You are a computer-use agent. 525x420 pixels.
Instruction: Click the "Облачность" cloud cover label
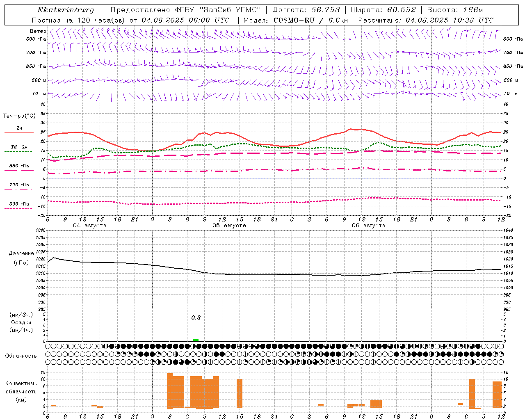pos(21,356)
